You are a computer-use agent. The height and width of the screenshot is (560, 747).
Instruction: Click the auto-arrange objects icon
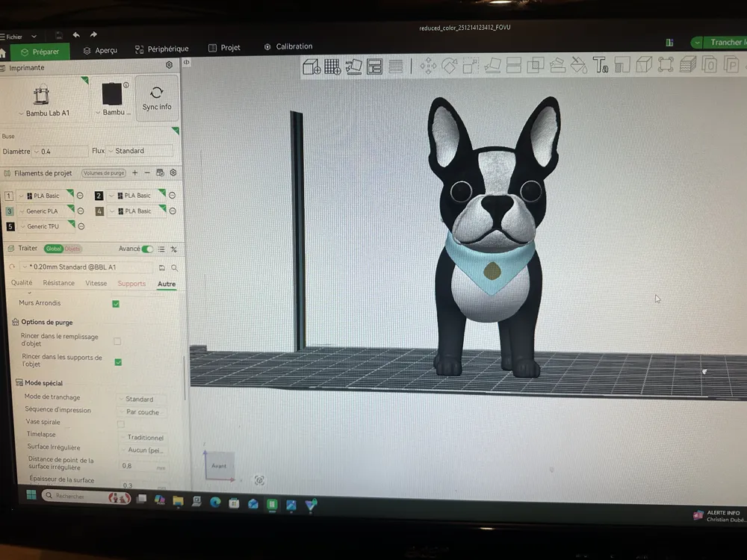(375, 66)
